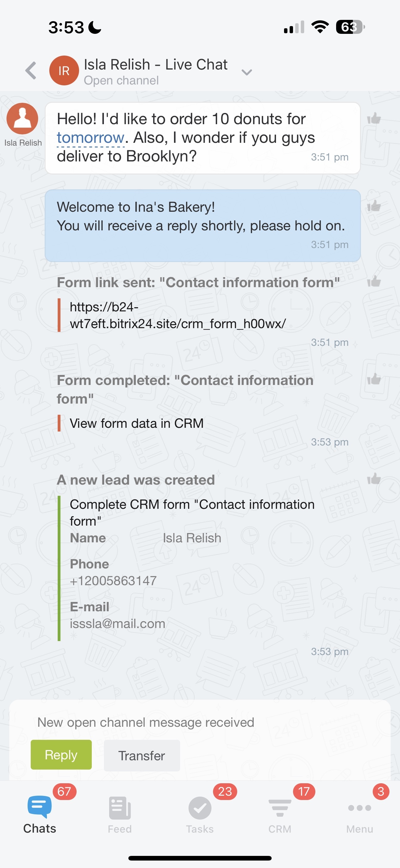
Task: Tap the IR chat avatar in header
Action: (64, 70)
